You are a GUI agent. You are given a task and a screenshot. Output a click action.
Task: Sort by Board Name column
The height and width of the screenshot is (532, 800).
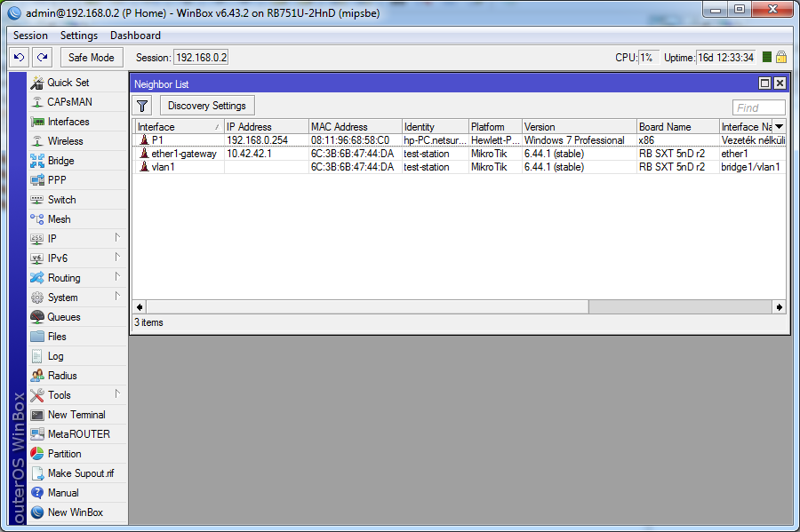677,126
